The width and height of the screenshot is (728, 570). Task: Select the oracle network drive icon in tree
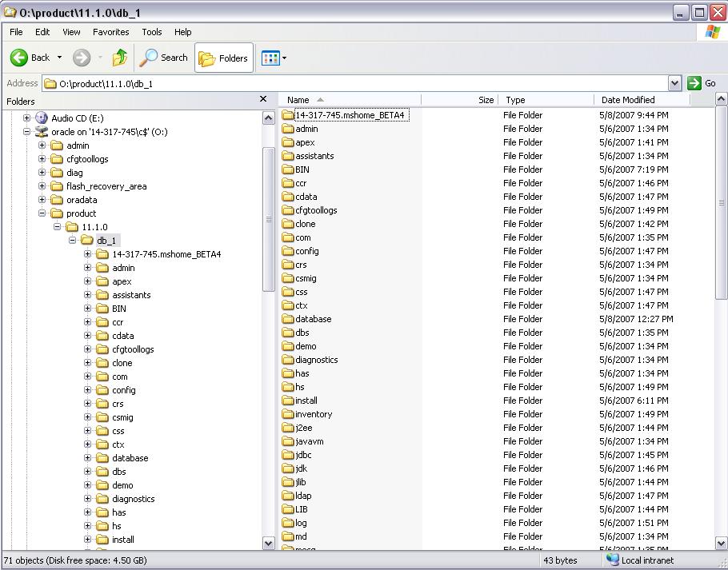42,132
